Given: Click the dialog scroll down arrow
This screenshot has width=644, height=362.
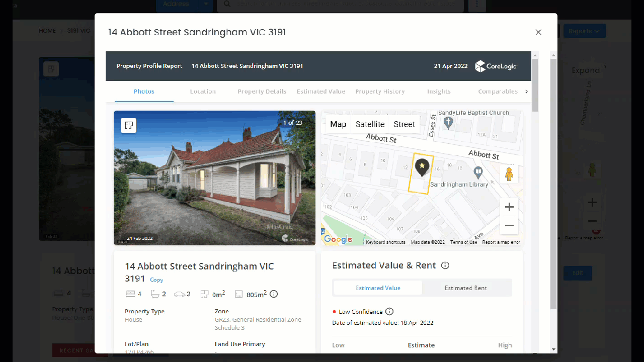Looking at the screenshot, I should click(x=553, y=349).
